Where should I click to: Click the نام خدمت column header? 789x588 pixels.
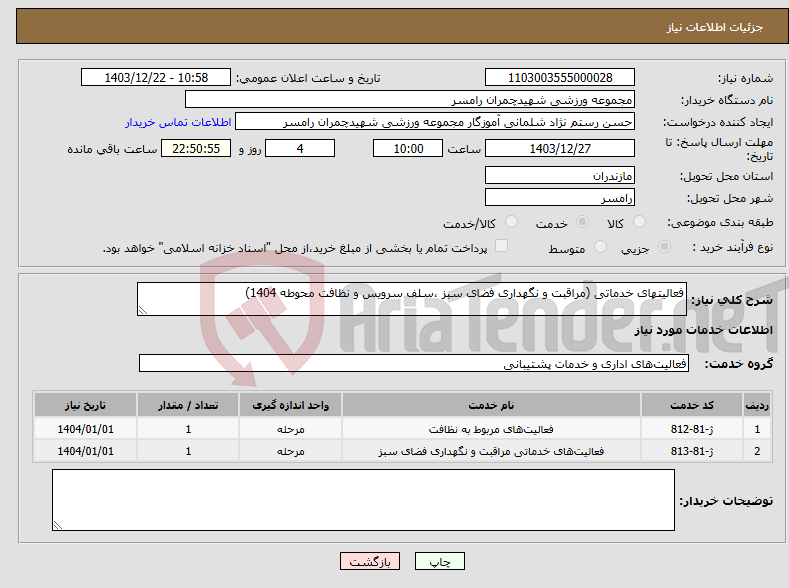coord(491,405)
